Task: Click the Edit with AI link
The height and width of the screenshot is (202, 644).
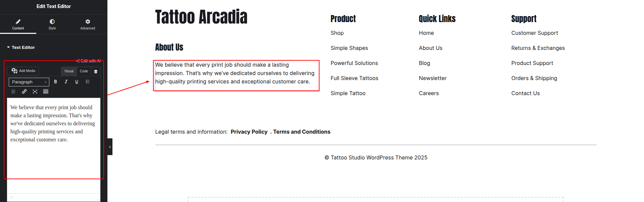Action: click(89, 61)
